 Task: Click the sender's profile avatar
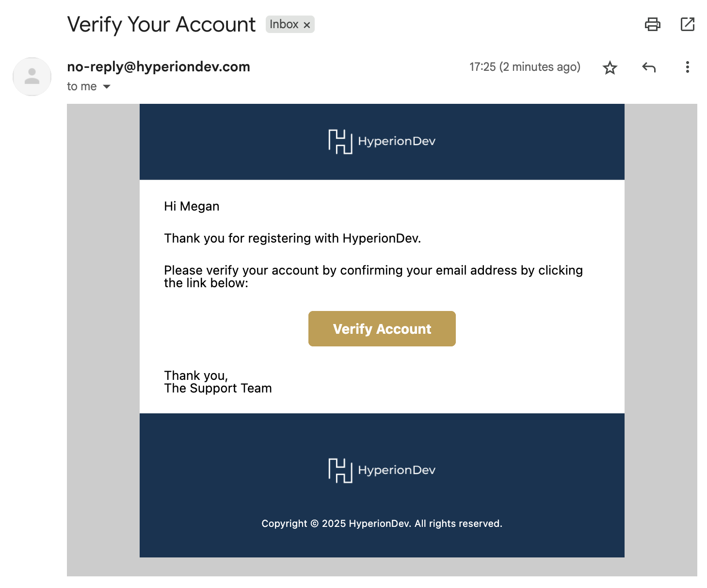tap(32, 77)
